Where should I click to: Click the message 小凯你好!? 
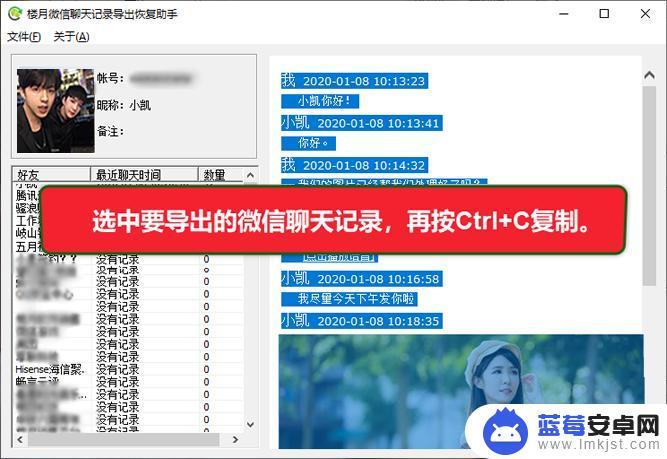pyautogui.click(x=320, y=101)
